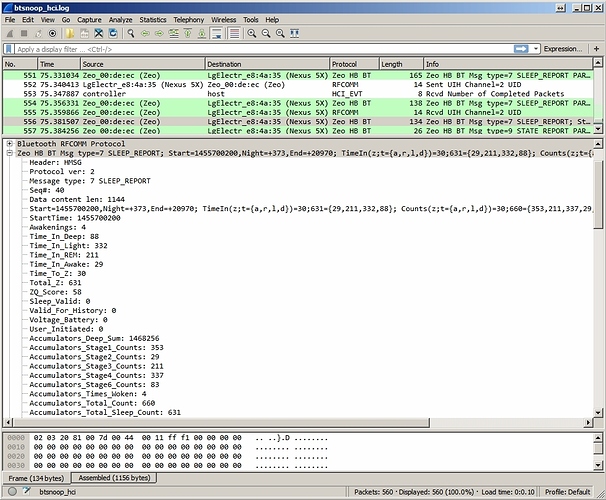This screenshot has height=500, width=606.
Task: Open the View menu
Action: pos(48,20)
